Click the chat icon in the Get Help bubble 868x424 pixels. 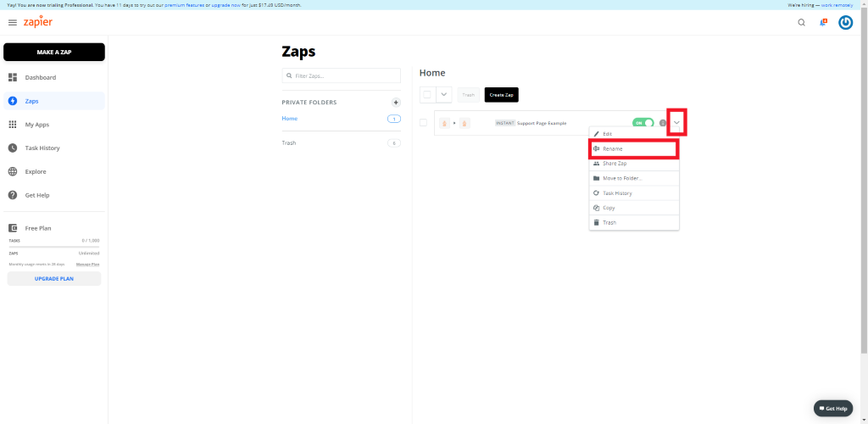pyautogui.click(x=822, y=409)
